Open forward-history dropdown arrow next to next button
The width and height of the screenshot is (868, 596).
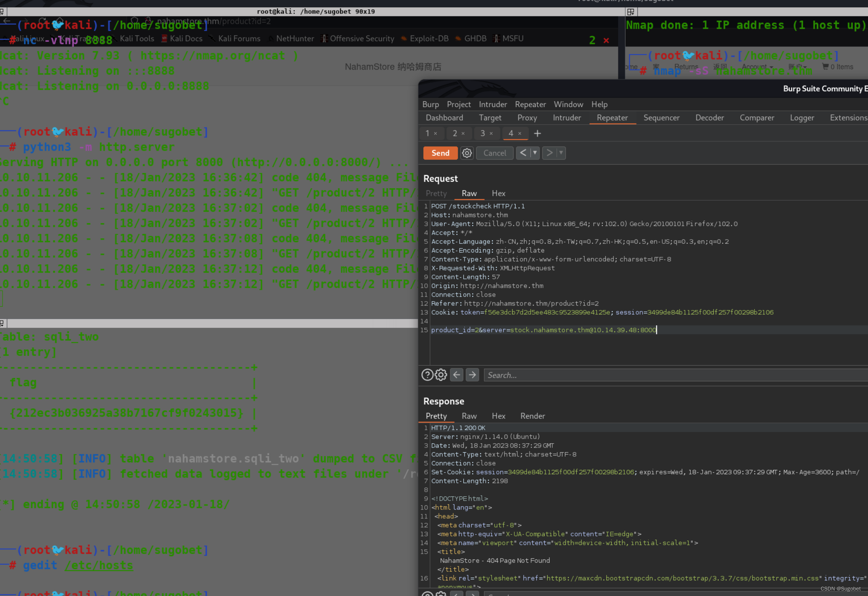tap(561, 153)
